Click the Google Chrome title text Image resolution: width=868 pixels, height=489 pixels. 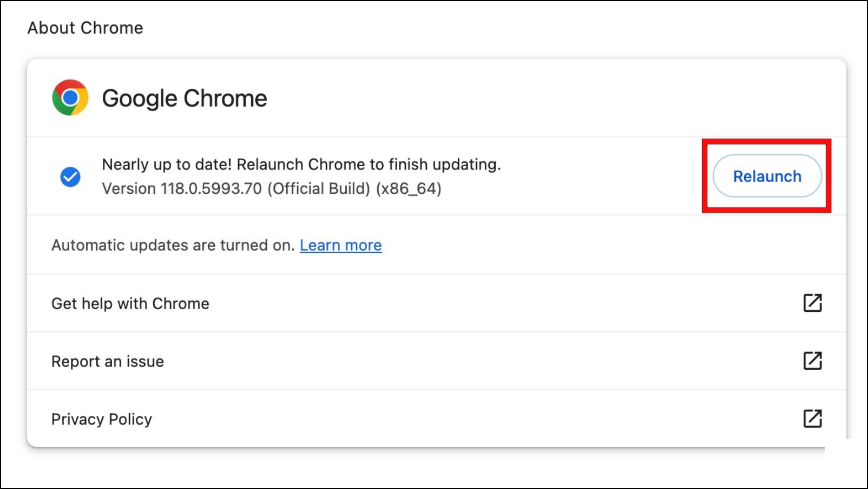[185, 99]
